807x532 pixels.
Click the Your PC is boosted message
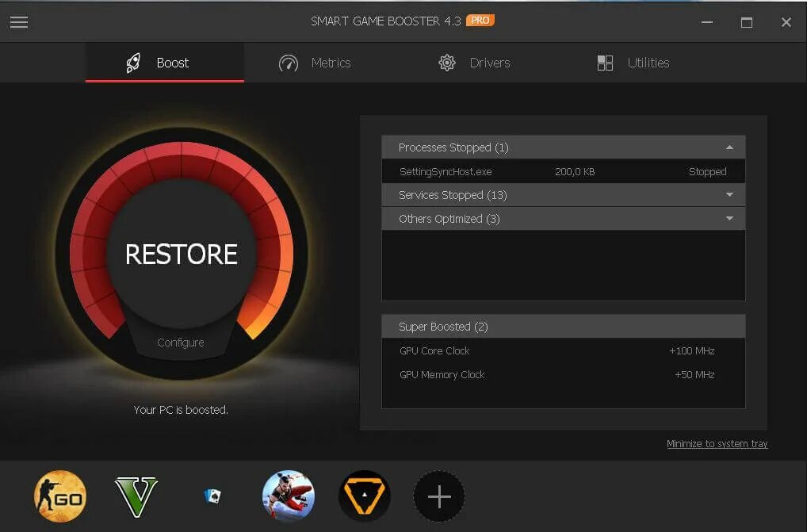(181, 410)
